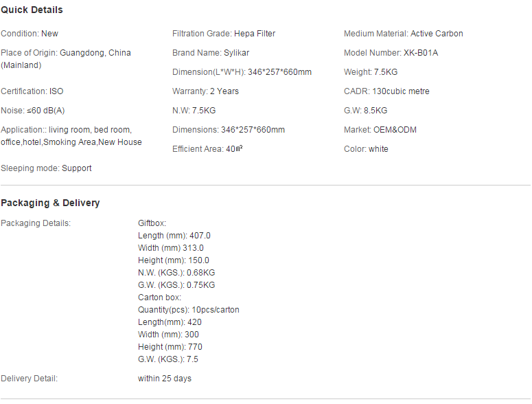Click the Certification ISO entry

[x=32, y=91]
